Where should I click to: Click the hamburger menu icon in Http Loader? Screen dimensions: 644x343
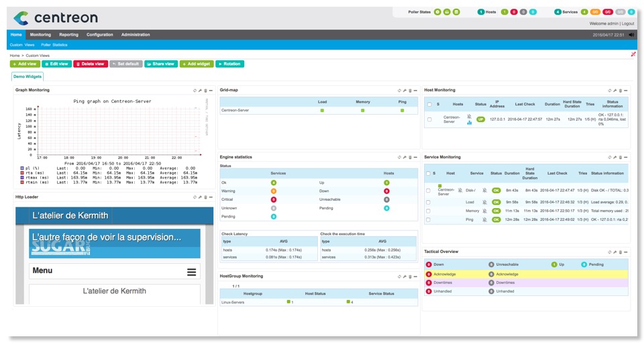click(191, 272)
